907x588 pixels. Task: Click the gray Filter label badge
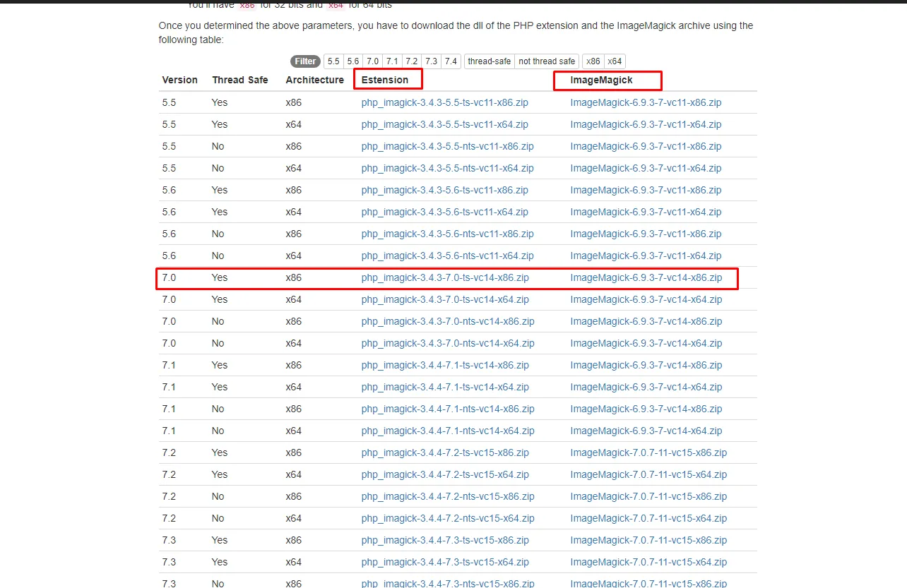(305, 61)
